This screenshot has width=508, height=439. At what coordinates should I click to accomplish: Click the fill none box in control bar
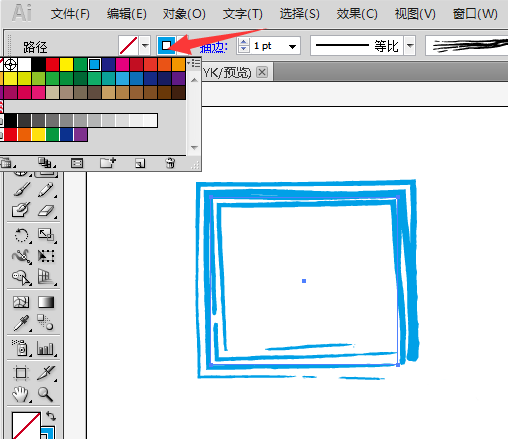pyautogui.click(x=128, y=45)
